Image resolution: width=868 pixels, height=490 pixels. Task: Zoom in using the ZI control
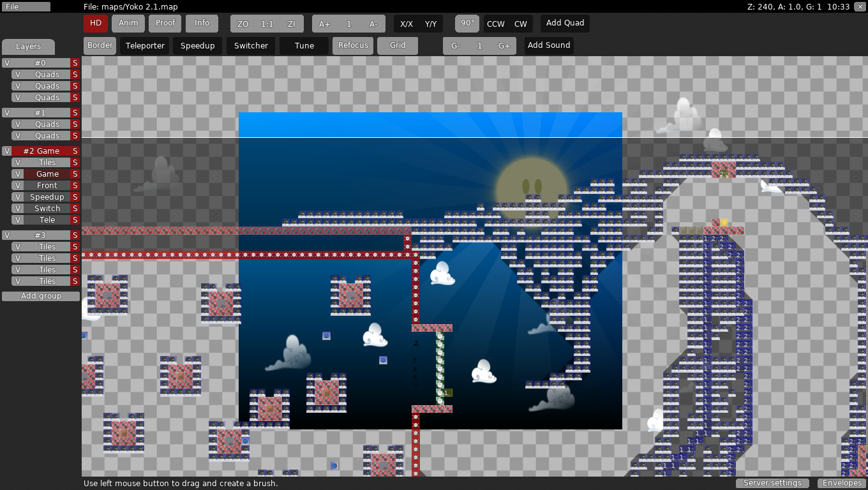291,23
